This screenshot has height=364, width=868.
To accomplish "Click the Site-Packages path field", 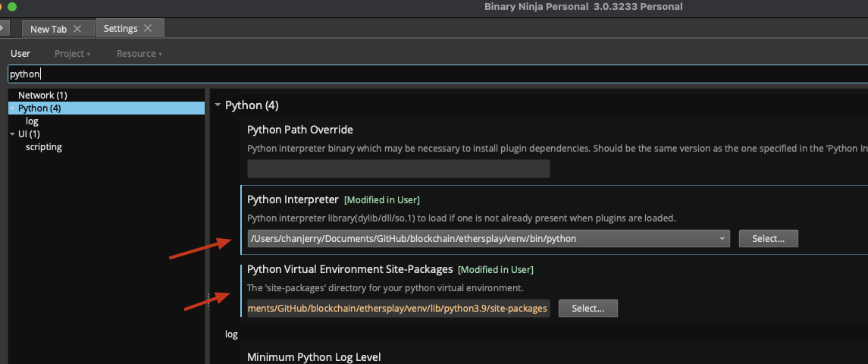I will click(399, 307).
